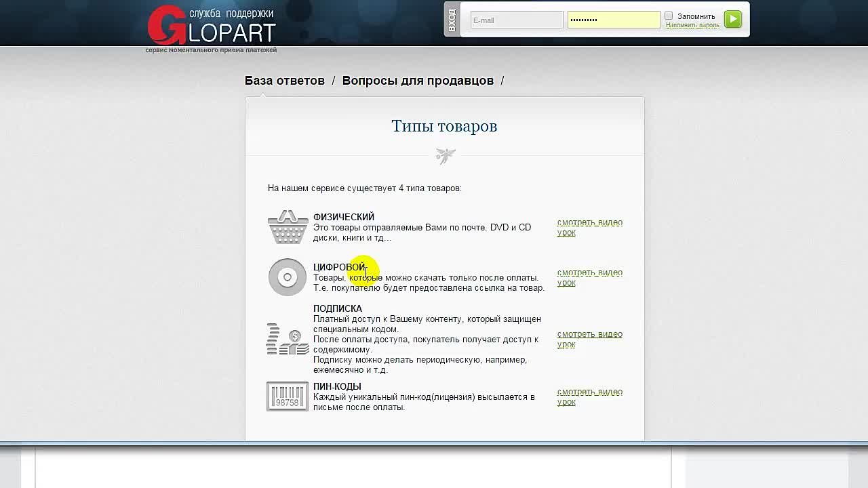The image size is (868, 488).
Task: Click the green login arrow button
Action: [x=732, y=19]
